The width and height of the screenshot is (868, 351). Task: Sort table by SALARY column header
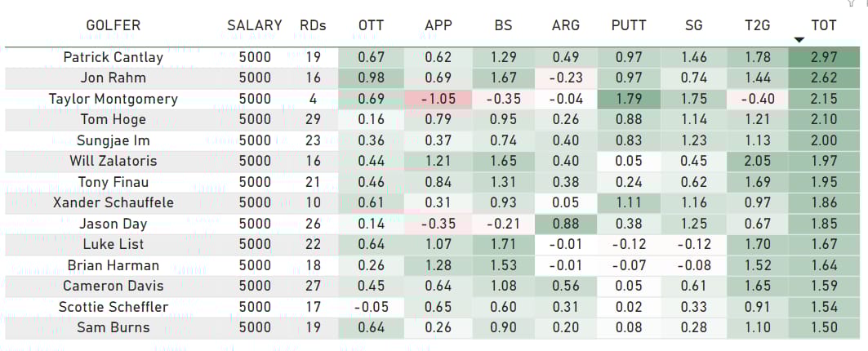point(255,25)
